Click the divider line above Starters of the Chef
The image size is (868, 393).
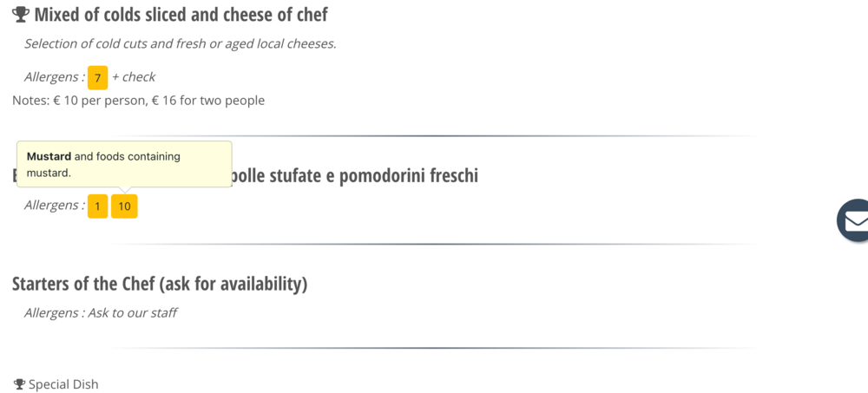pos(434,244)
